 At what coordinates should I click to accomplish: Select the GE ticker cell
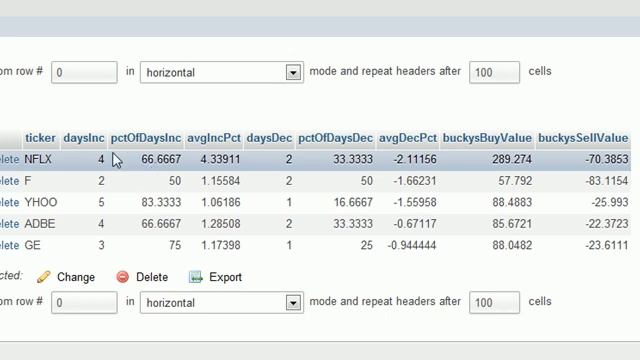tap(33, 245)
